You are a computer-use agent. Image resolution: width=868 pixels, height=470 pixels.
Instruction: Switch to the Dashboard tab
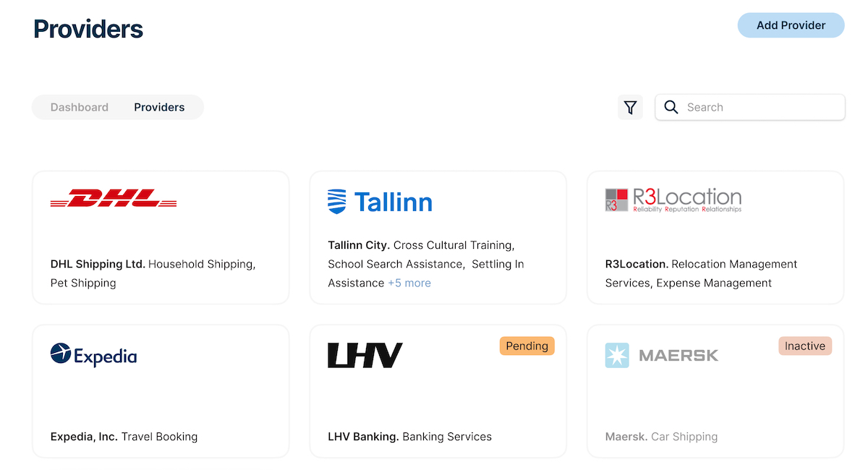[x=80, y=107]
